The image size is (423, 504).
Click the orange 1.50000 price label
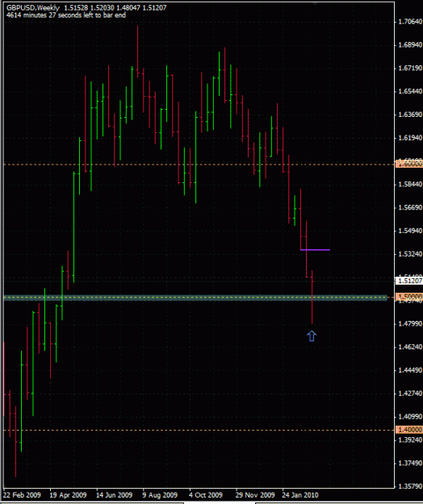[x=409, y=296]
